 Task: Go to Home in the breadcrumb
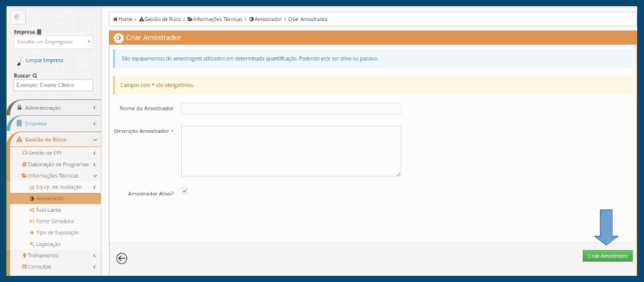pyautogui.click(x=125, y=19)
